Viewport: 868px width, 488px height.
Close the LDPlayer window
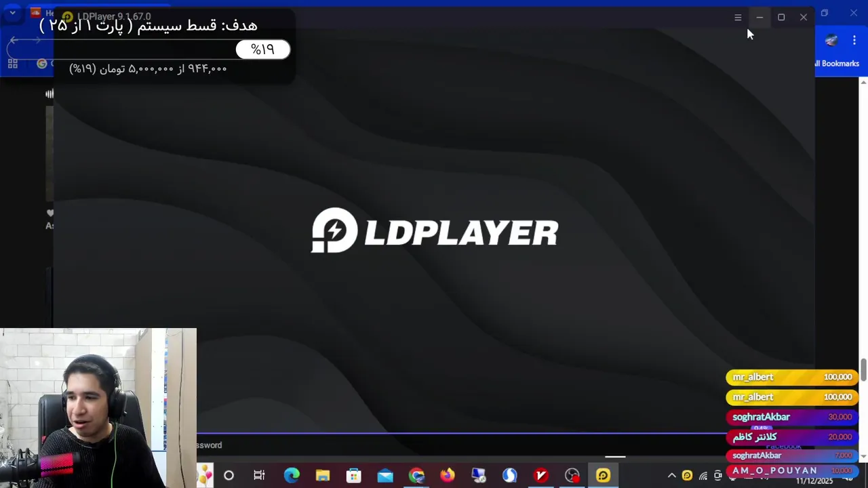tap(804, 18)
